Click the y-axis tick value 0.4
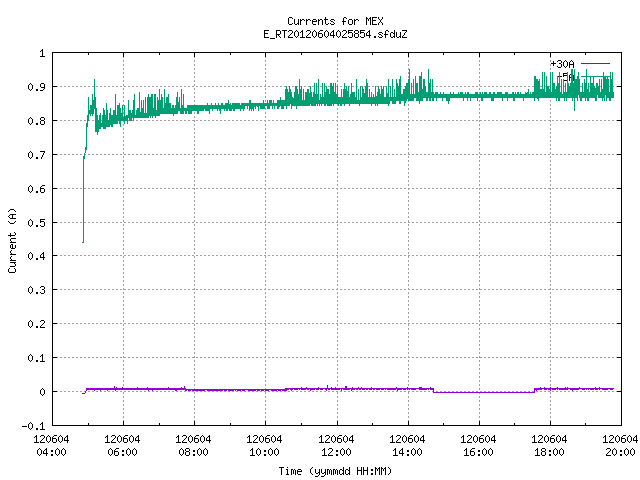 click(36, 256)
